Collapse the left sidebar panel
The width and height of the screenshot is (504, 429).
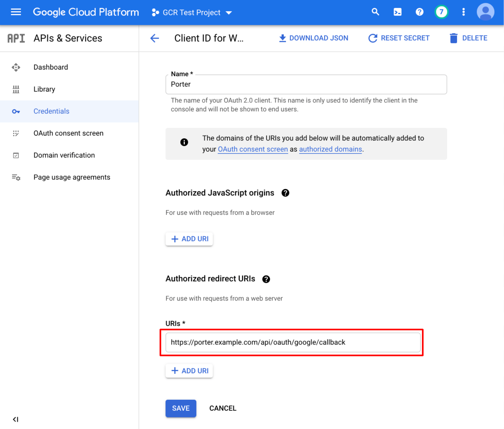[x=16, y=419]
